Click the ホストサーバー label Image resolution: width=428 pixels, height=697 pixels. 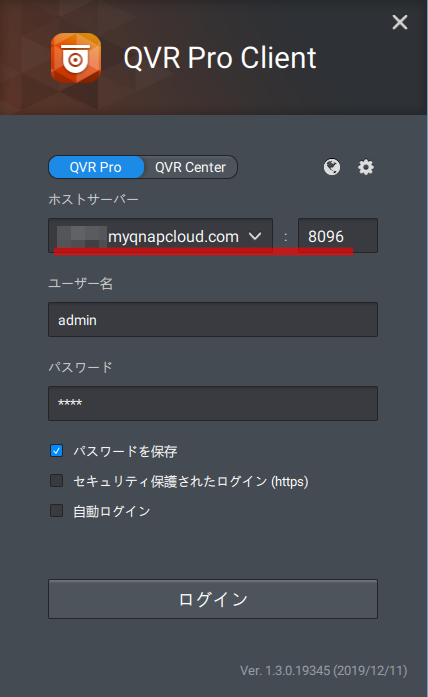coord(93,199)
